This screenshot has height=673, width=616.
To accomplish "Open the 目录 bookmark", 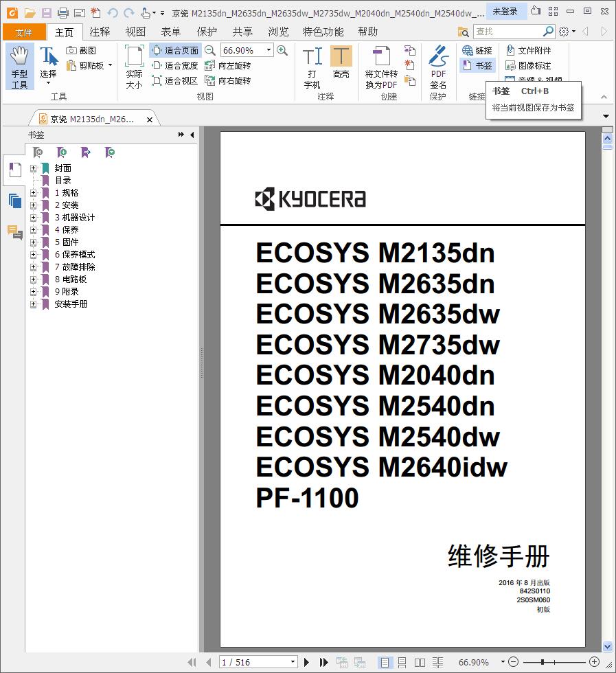I will pyautogui.click(x=62, y=181).
